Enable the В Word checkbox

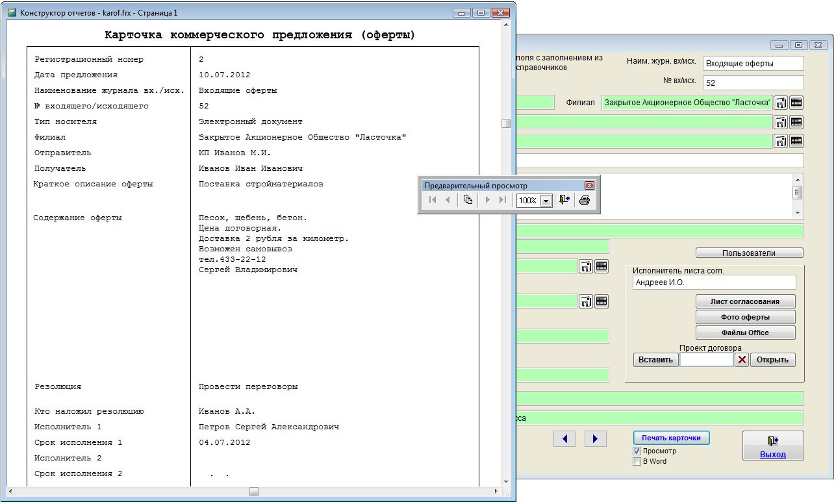pyautogui.click(x=637, y=462)
